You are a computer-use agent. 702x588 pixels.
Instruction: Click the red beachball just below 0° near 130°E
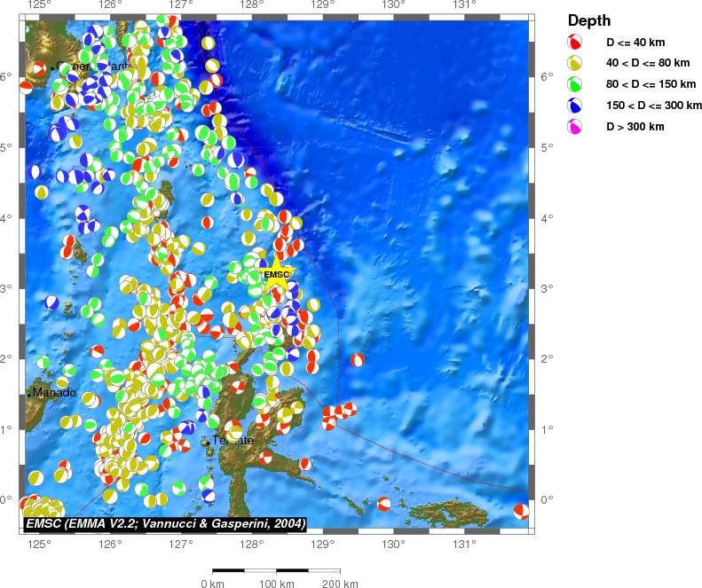[384, 504]
